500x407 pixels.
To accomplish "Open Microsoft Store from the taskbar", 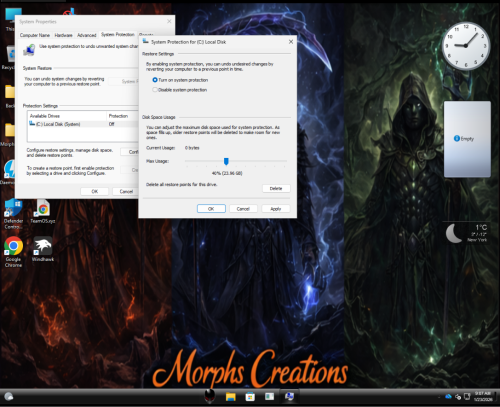I will 250,396.
